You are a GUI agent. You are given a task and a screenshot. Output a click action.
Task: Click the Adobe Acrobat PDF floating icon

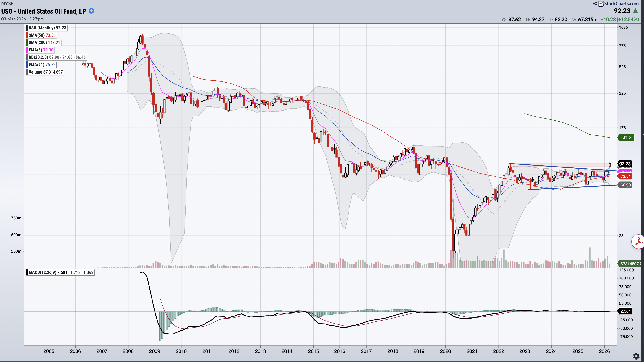(638, 242)
